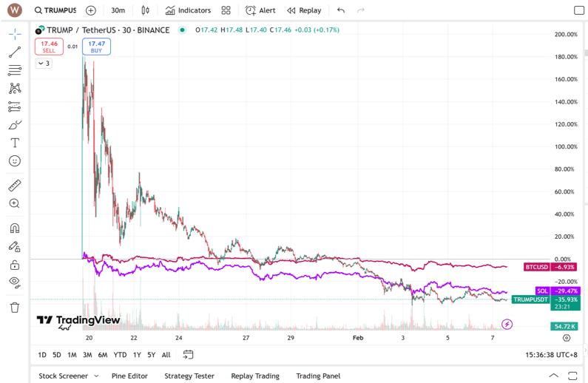This screenshot has width=588, height=383.
Task: Set the date range to 3M
Action: pos(87,355)
